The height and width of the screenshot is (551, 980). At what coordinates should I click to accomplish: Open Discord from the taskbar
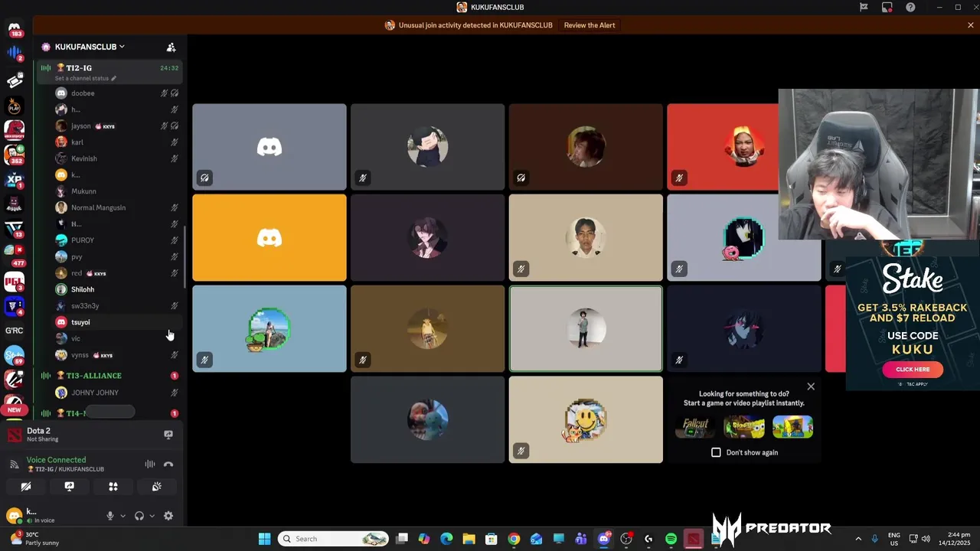[603, 539]
